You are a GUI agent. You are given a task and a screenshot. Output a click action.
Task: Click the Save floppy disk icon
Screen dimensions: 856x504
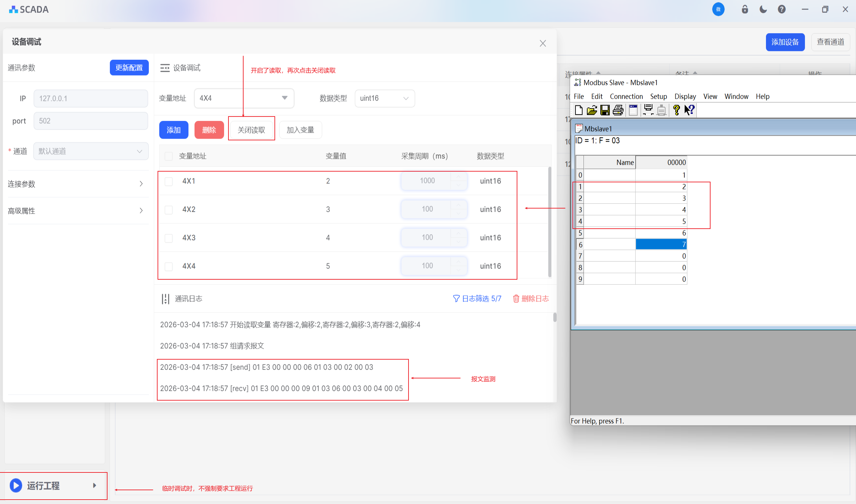605,110
